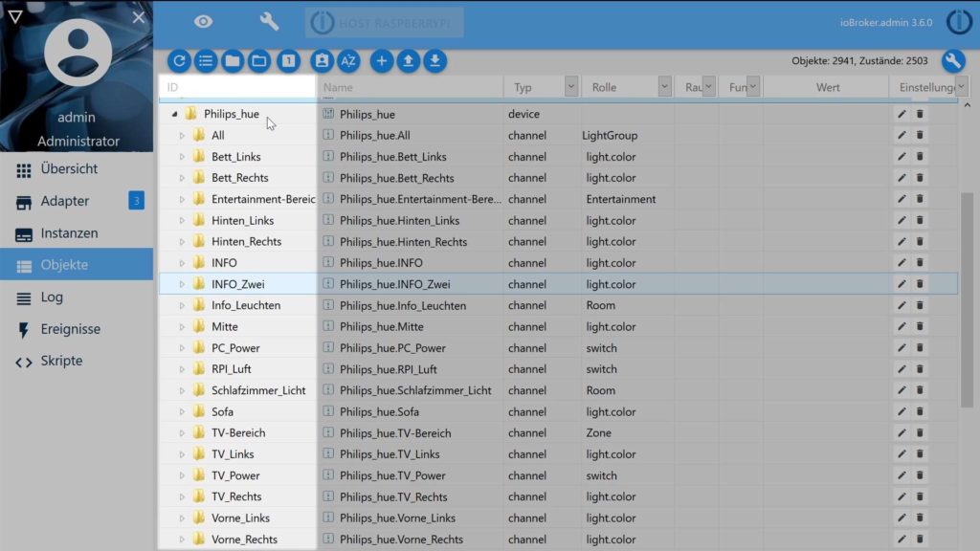Select the TV_Links folder row
The height and width of the screenshot is (551, 980).
tap(237, 453)
